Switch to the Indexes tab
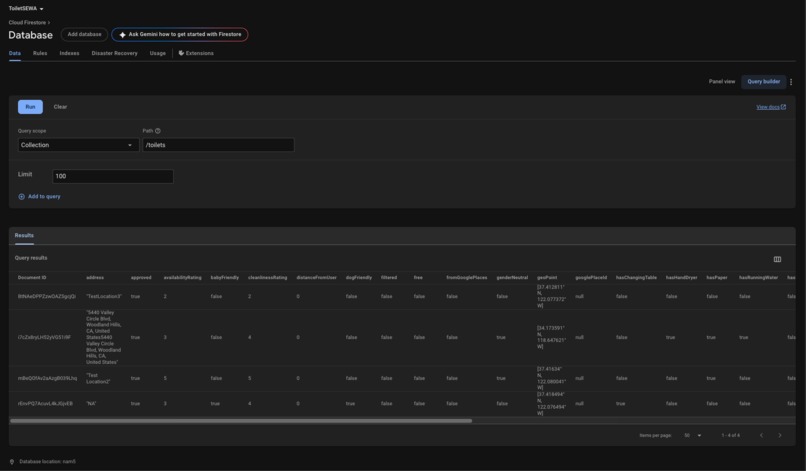The height and width of the screenshot is (471, 806). tap(69, 53)
